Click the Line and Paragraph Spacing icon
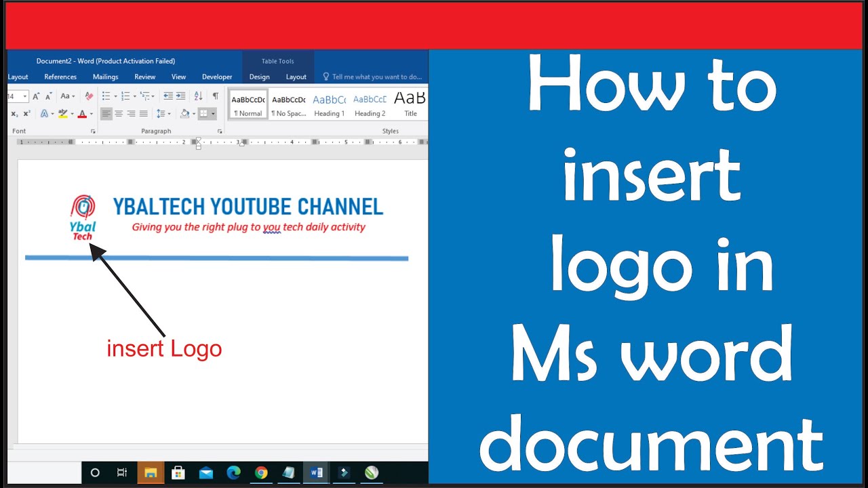 point(161,114)
